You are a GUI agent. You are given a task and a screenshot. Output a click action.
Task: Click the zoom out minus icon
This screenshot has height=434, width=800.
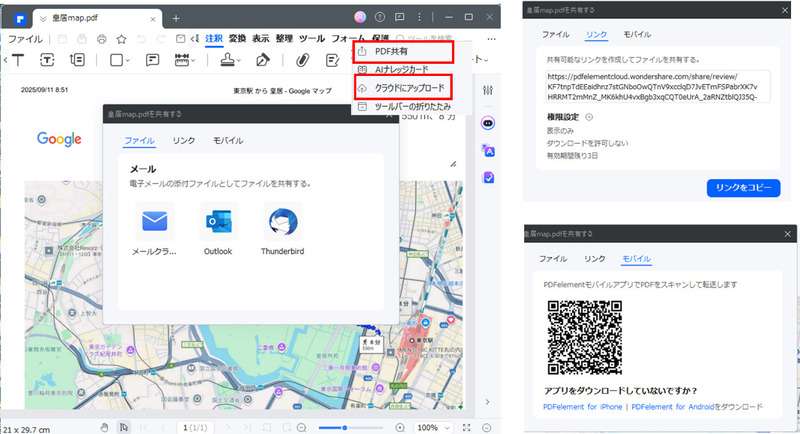coord(302,427)
